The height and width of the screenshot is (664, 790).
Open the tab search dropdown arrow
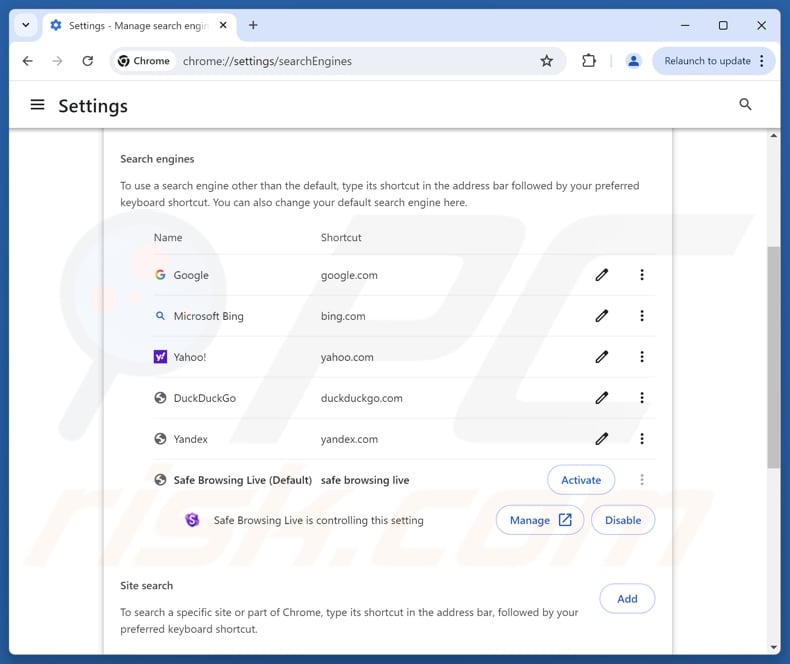click(x=26, y=25)
